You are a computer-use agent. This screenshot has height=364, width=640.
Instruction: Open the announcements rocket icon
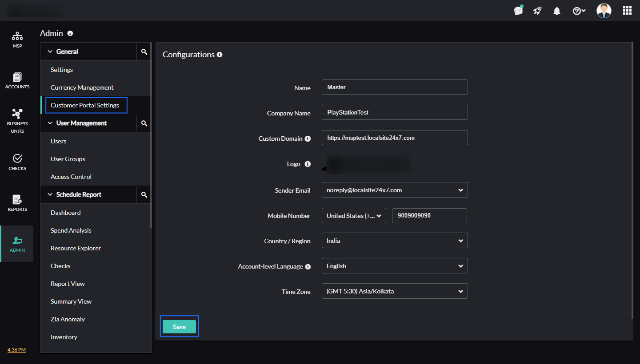click(x=537, y=10)
